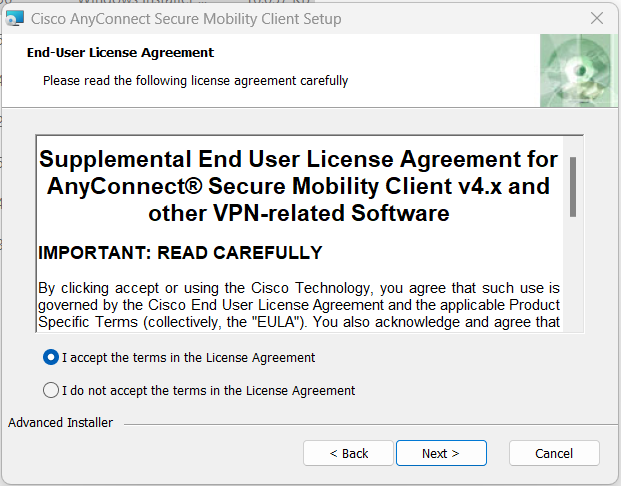Cancel the AnyConnect setup
The image size is (621, 486).
(x=554, y=453)
